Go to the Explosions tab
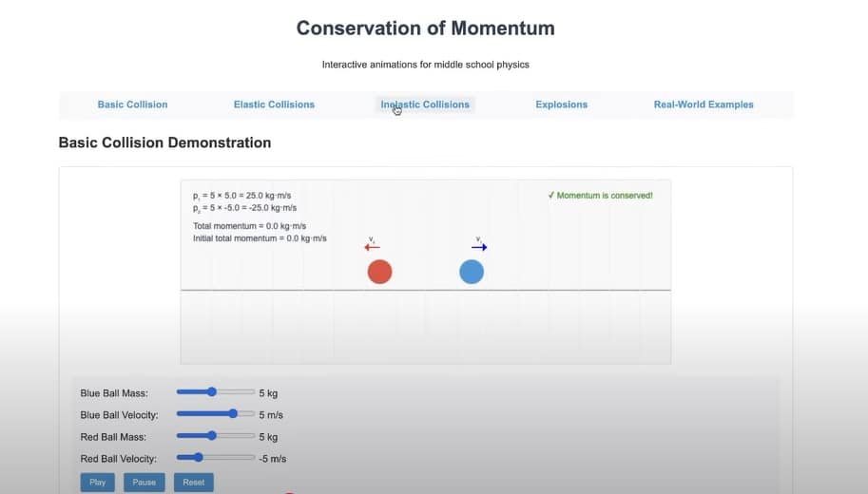Image resolution: width=868 pixels, height=494 pixels. point(561,104)
